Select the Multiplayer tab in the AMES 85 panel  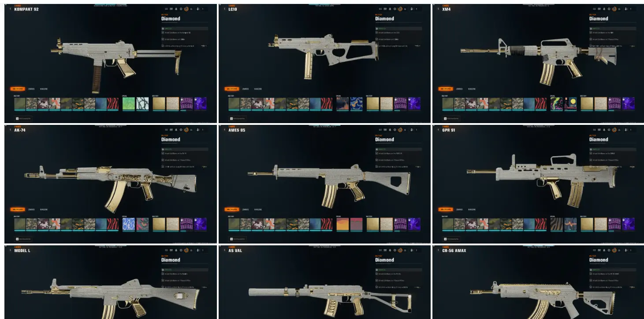[232, 210]
